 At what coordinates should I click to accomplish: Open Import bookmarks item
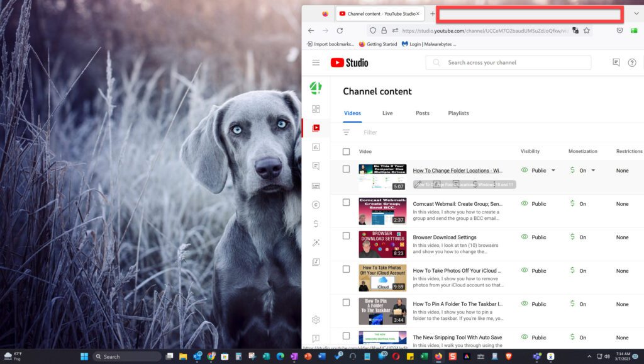[331, 44]
